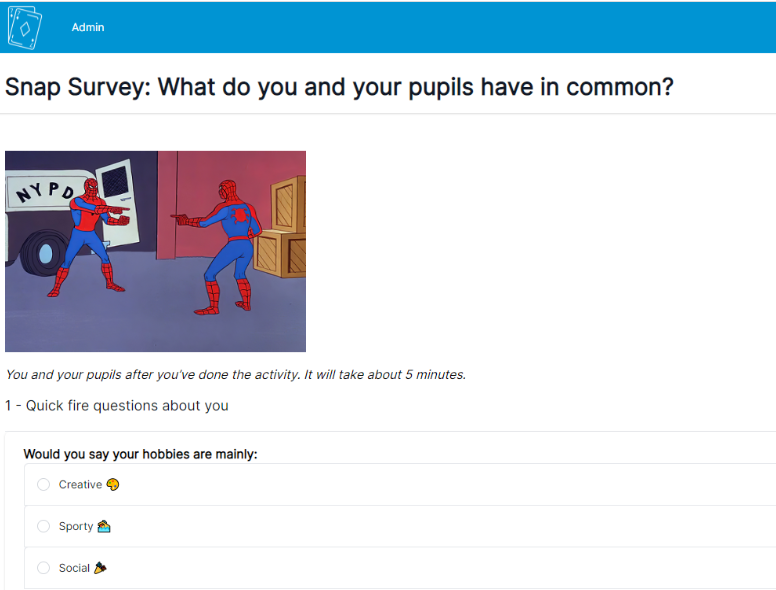This screenshot has height=590, width=776.
Task: Click the hobbies question label
Action: (141, 454)
